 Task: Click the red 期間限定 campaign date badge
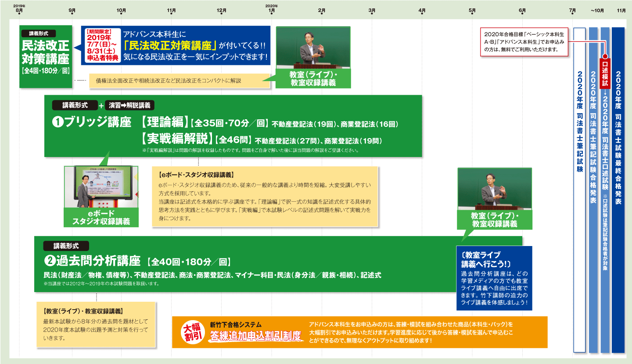pos(101,45)
